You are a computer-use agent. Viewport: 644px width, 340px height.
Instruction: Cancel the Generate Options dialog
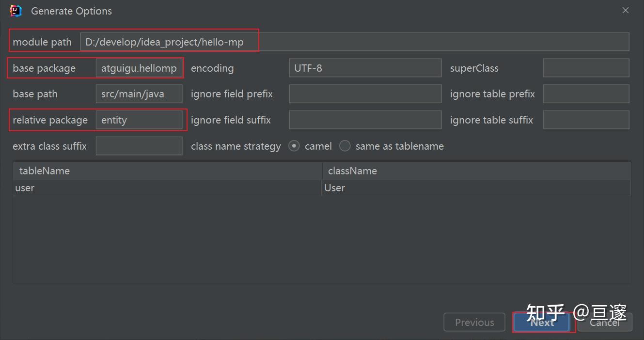(605, 323)
